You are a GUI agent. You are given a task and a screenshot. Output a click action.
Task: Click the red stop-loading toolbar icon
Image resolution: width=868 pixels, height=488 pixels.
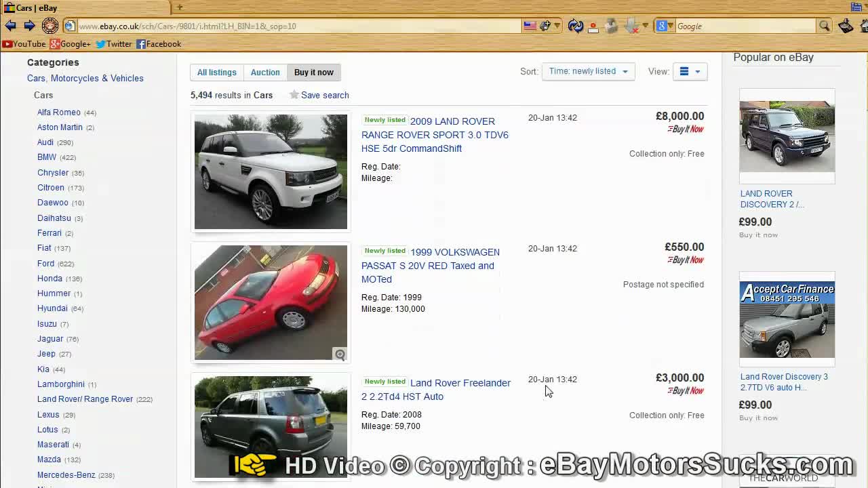click(x=593, y=26)
